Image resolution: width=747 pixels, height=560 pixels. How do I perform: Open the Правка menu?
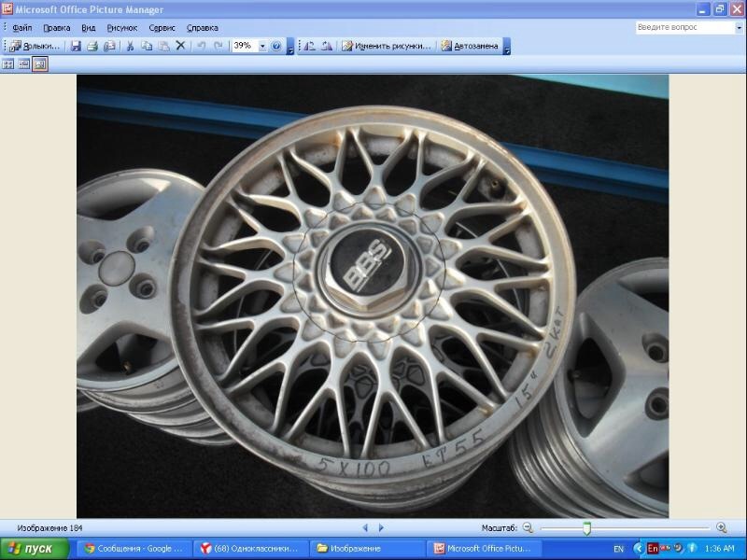(x=57, y=28)
